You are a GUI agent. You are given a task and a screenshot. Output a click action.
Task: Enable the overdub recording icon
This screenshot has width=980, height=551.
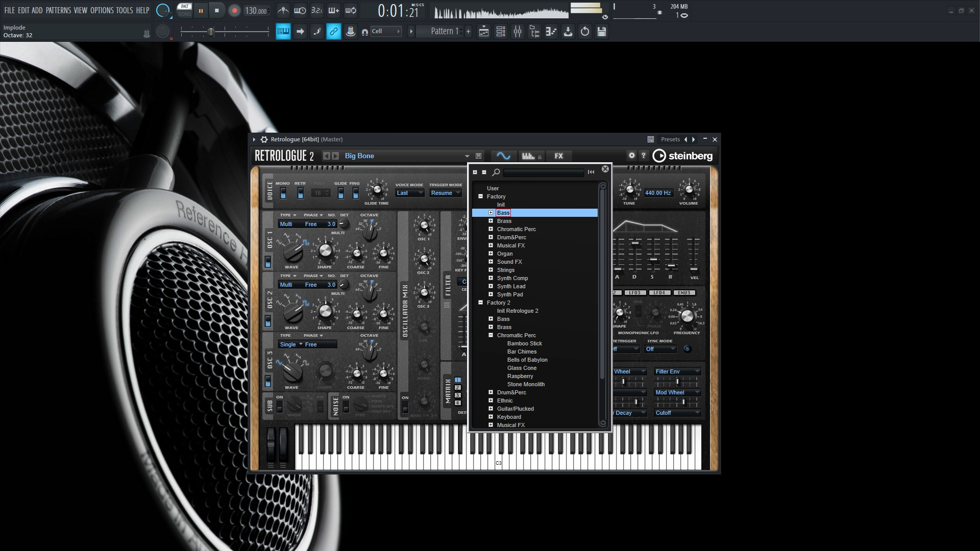click(x=334, y=11)
